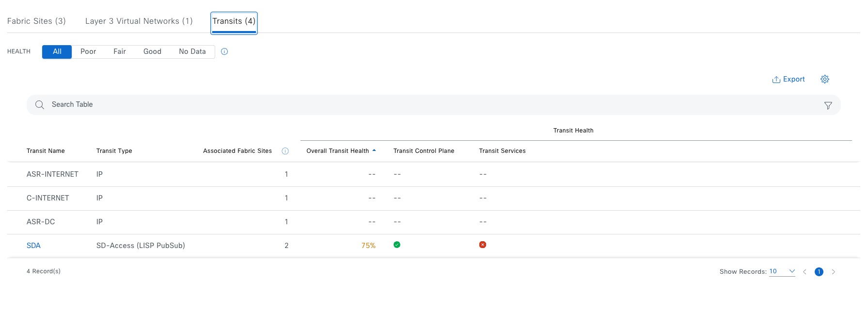
Task: Open the Layer 3 Virtual Networks tab
Action: [139, 21]
